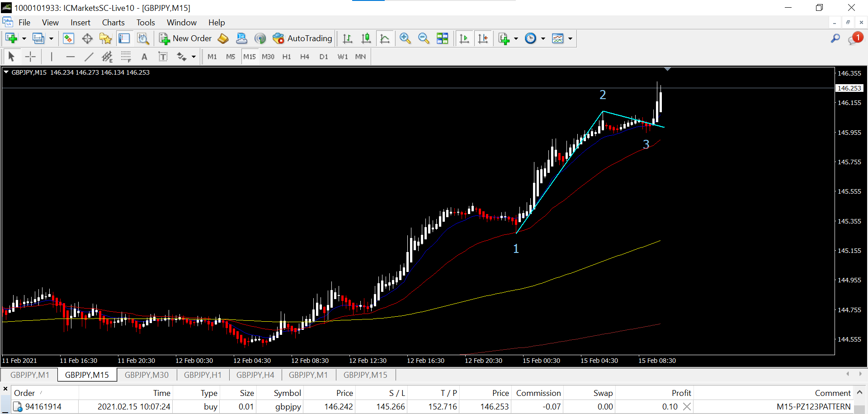Screen dimensions: 868x414
Task: Select the Trendline drawing tool
Action: coord(89,57)
